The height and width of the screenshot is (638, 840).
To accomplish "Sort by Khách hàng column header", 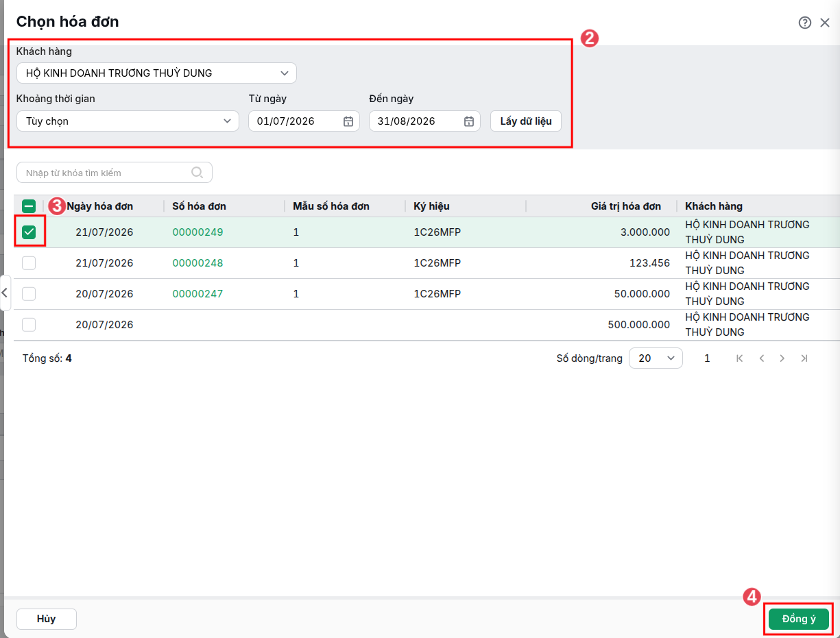I will point(714,206).
